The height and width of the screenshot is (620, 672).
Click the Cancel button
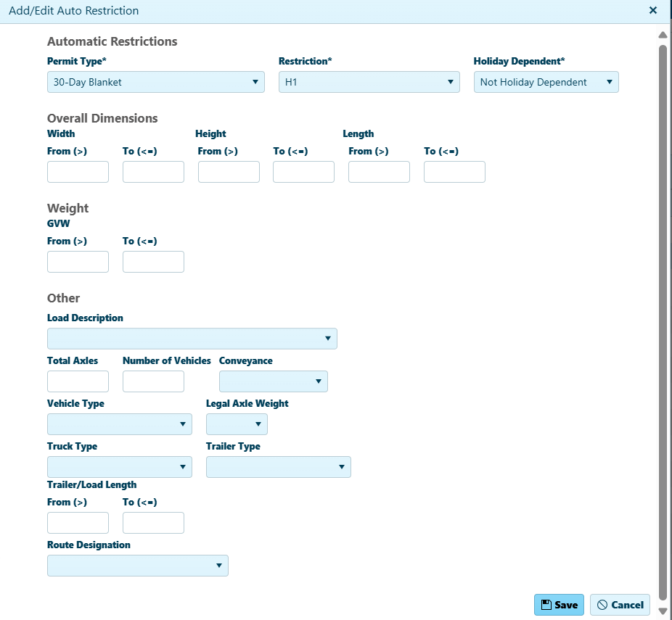[620, 605]
